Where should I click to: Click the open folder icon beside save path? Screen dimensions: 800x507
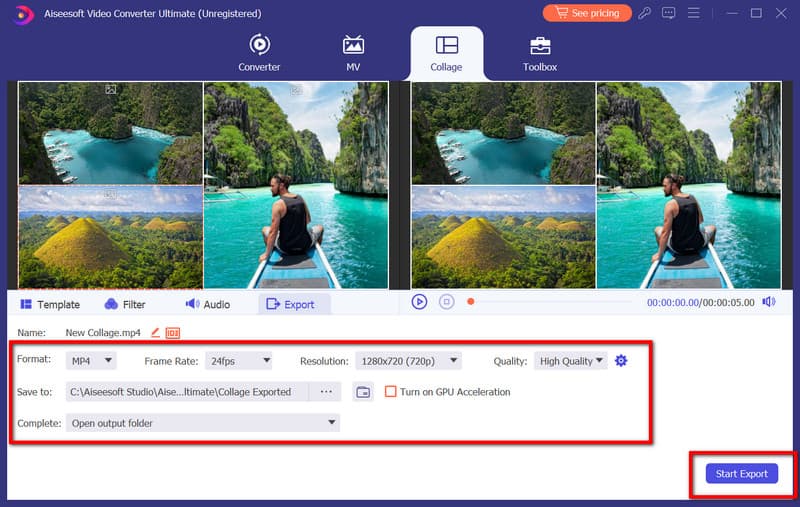pyautogui.click(x=363, y=392)
